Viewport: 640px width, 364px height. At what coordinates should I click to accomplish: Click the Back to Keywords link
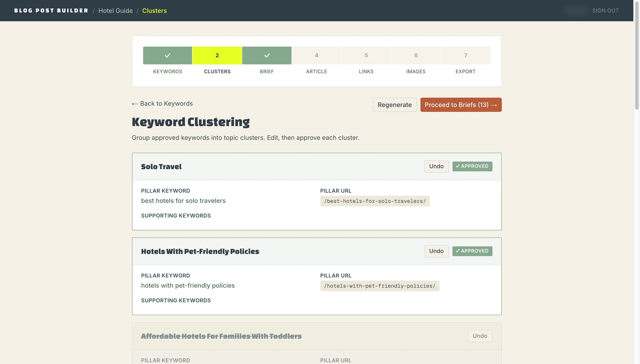click(x=162, y=103)
